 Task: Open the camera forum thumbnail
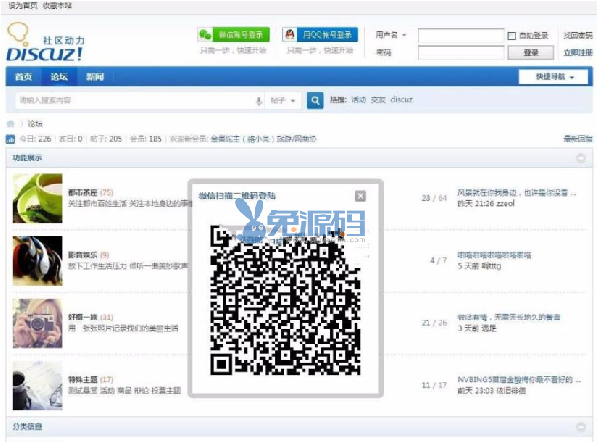[38, 323]
